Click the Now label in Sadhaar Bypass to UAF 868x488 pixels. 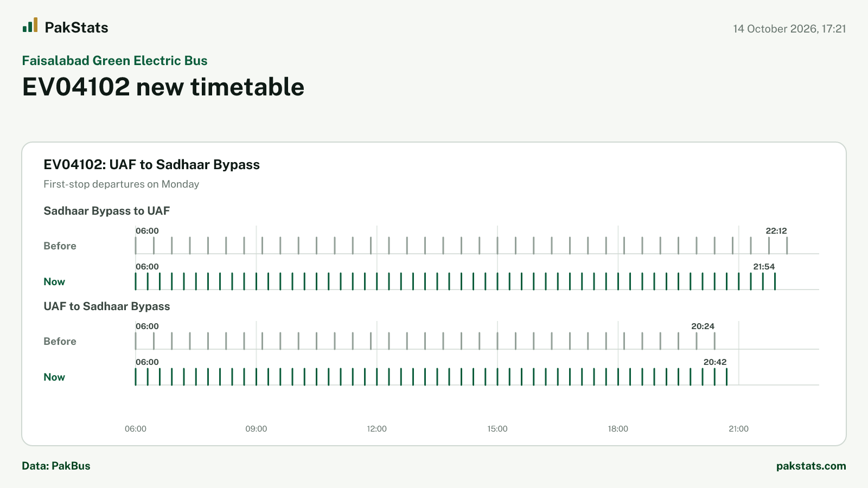point(54,282)
